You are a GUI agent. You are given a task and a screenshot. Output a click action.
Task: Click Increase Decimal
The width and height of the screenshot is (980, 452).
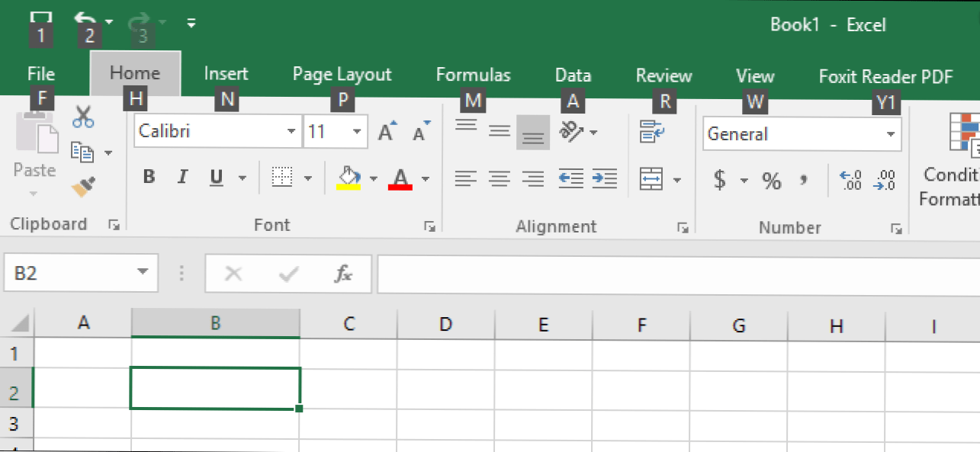click(850, 180)
